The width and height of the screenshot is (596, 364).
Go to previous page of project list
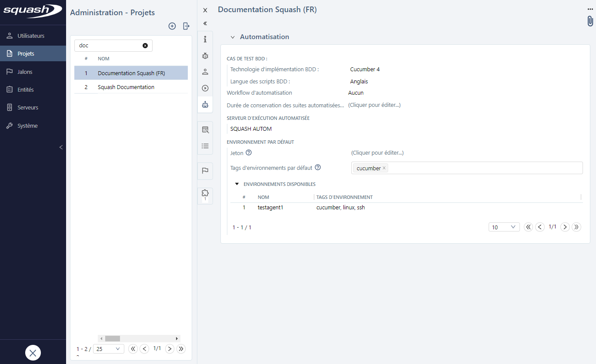144,349
